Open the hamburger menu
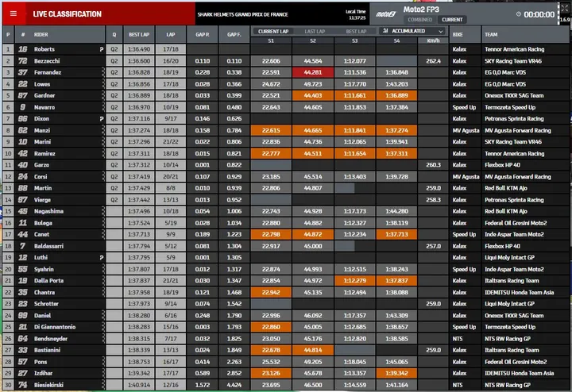 14,13
